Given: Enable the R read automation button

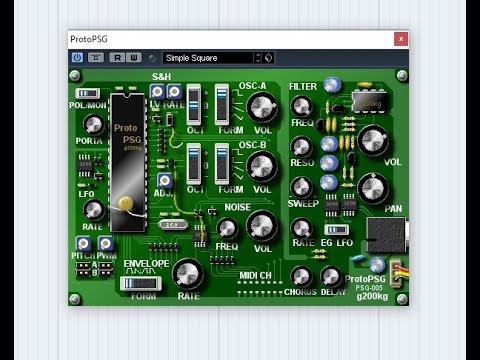Looking at the screenshot, I should pyautogui.click(x=117, y=58).
